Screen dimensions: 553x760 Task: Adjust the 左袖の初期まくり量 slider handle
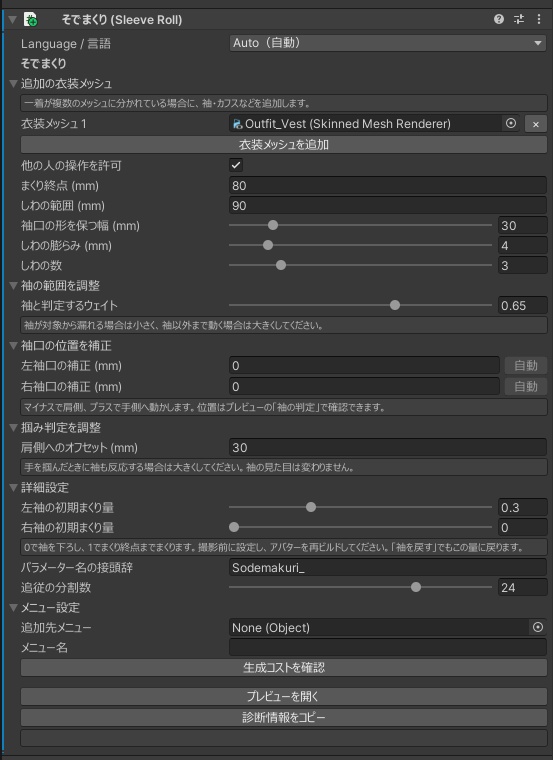click(311, 507)
